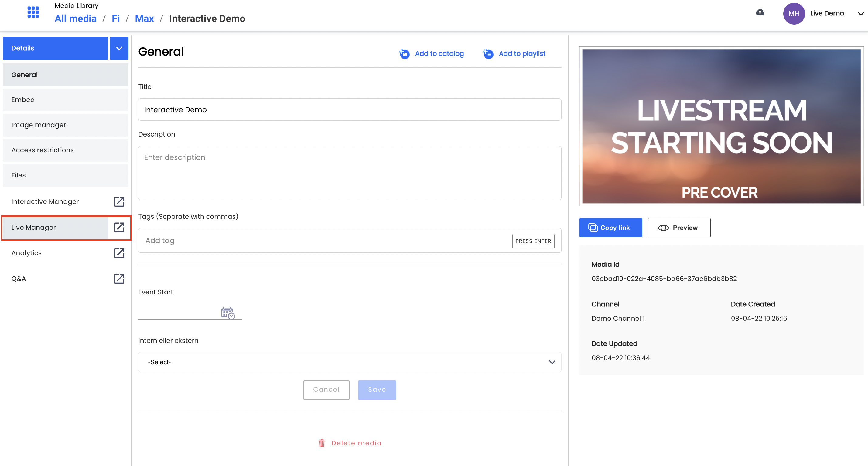The image size is (868, 466).
Task: Click the Cancel button
Action: click(326, 390)
